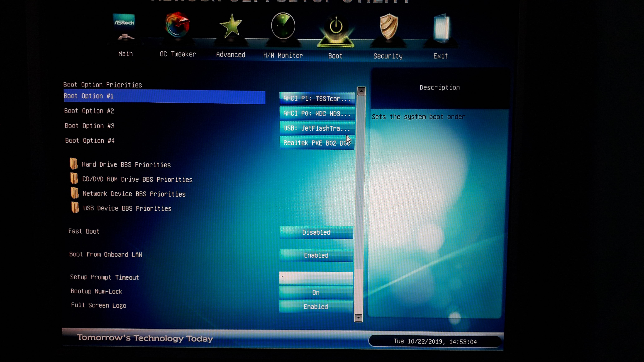Click the Setup Prompt Timeout input field

(316, 278)
